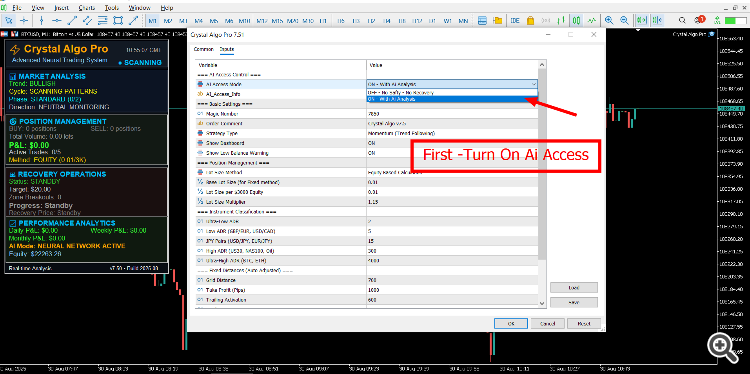Click the OK button in dialog
This screenshot has height=374, width=750.
(x=510, y=323)
